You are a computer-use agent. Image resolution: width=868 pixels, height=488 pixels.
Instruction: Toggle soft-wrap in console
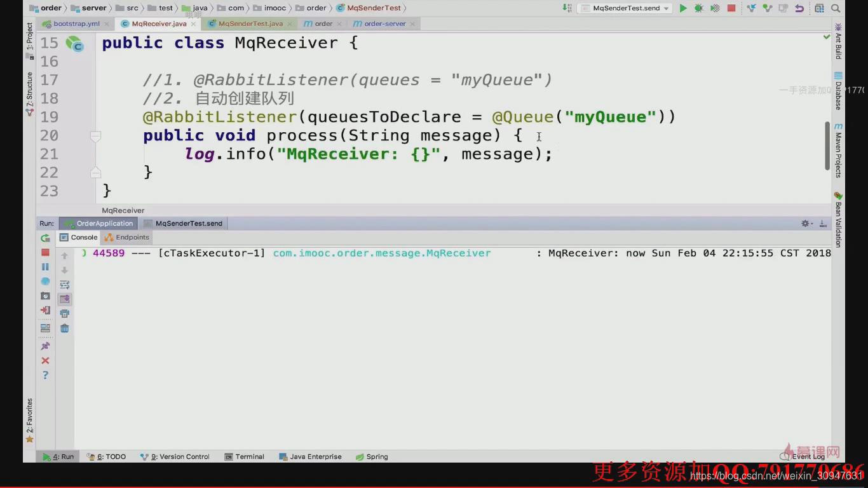coord(64,285)
